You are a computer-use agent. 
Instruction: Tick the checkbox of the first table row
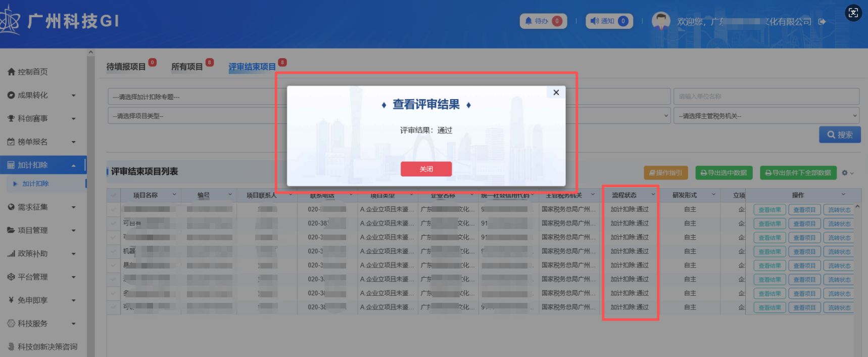(x=113, y=209)
